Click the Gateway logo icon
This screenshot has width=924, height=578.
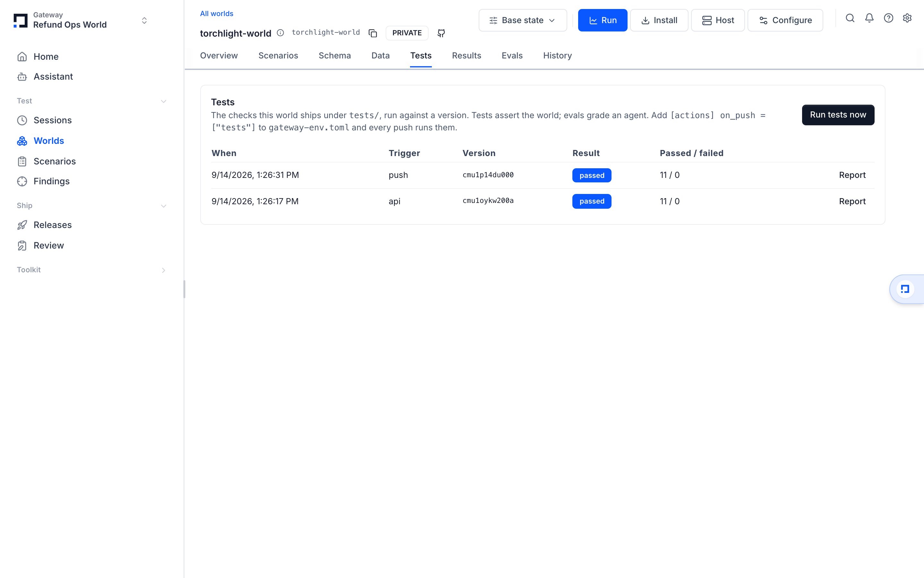click(x=21, y=21)
